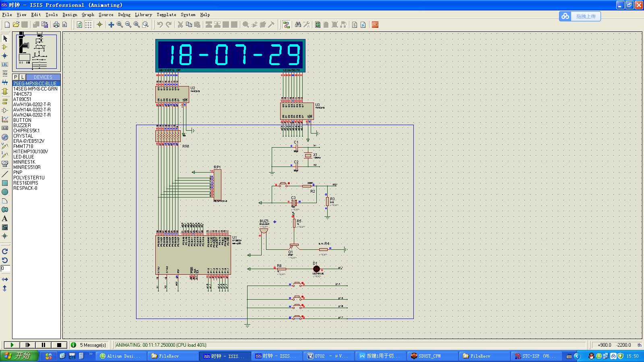Select 74HC573 in the device list

[23, 94]
